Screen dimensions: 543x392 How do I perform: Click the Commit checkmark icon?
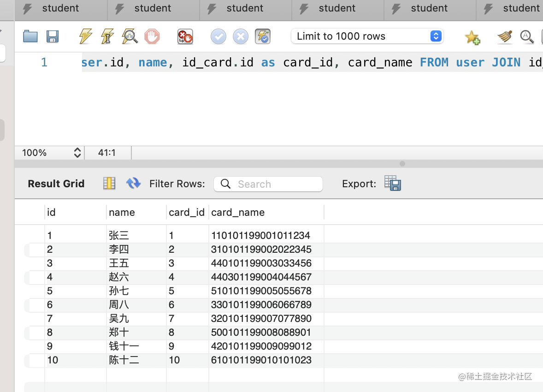pyautogui.click(x=218, y=36)
